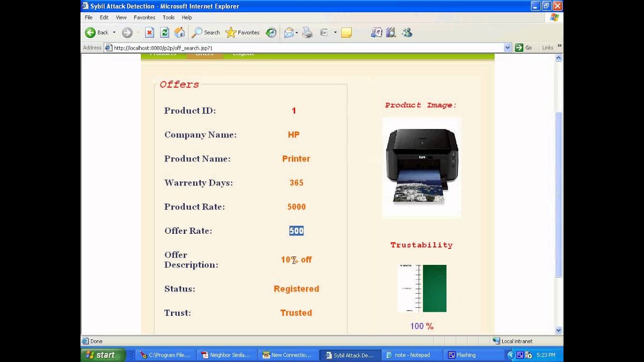Click the green trustability bar chart
644x362 pixels.
point(435,288)
